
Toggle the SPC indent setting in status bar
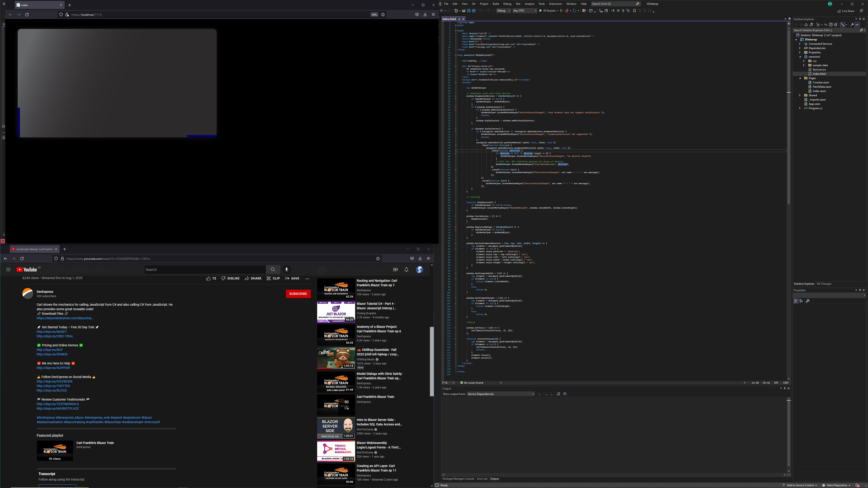[x=776, y=382]
